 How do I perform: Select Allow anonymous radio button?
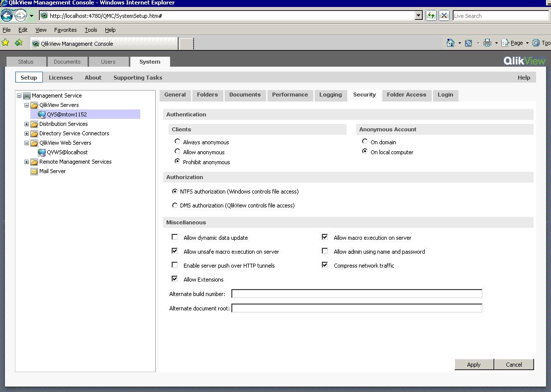tap(177, 151)
